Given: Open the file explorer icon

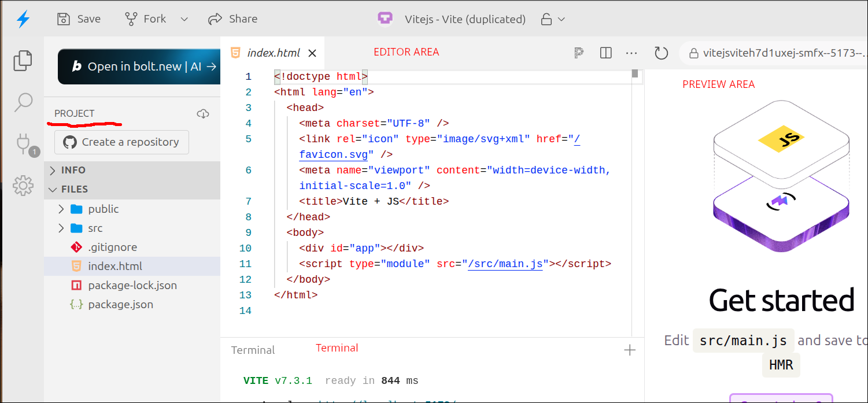Looking at the screenshot, I should tap(23, 61).
